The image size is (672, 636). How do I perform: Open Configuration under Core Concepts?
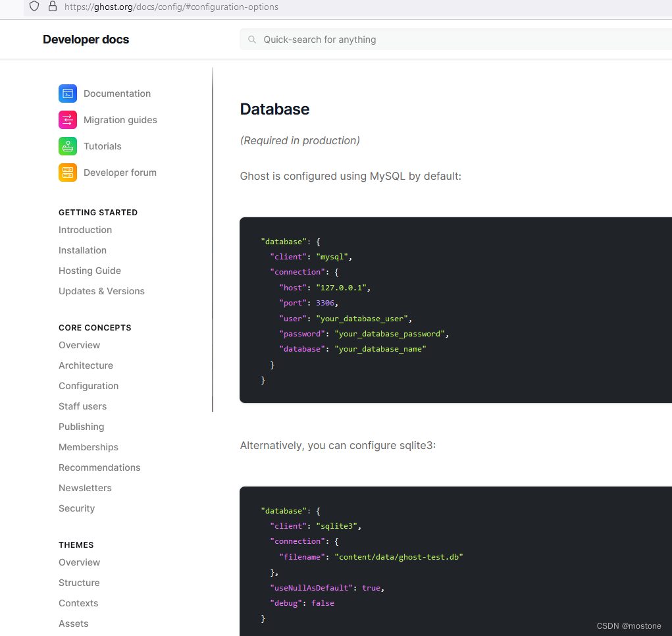click(88, 386)
